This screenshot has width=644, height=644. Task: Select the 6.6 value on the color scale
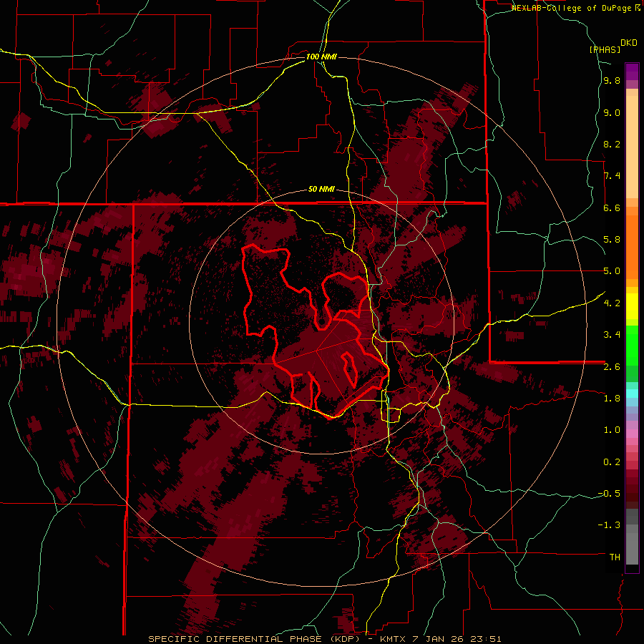click(x=612, y=208)
